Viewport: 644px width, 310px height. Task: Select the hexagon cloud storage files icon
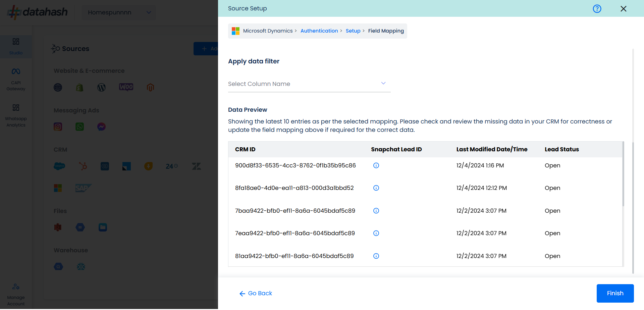tap(80, 227)
